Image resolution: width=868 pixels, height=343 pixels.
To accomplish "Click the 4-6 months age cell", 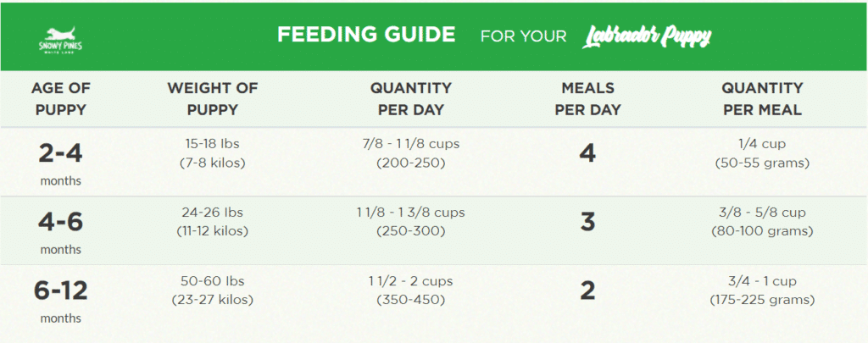I will pos(60,232).
